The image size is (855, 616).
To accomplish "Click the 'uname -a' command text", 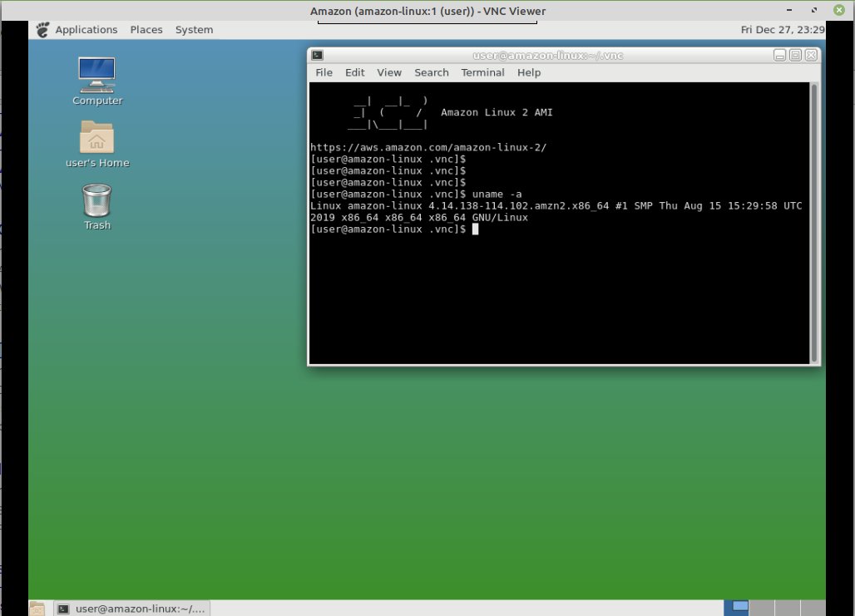I will pyautogui.click(x=497, y=194).
